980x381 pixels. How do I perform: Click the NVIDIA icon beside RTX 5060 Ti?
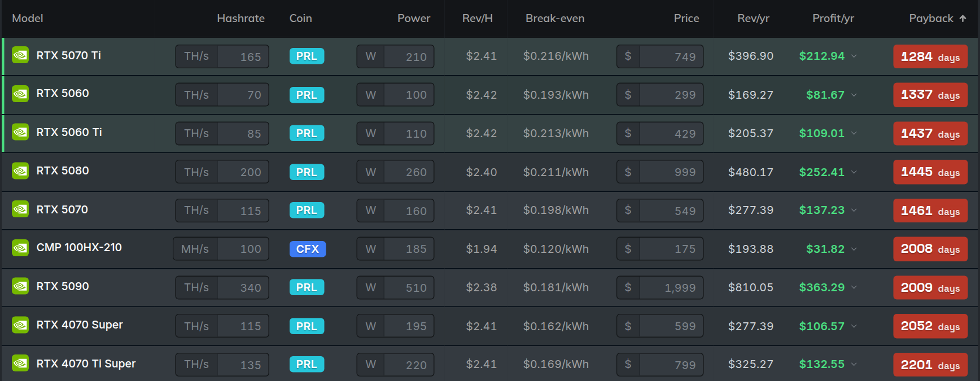click(20, 132)
